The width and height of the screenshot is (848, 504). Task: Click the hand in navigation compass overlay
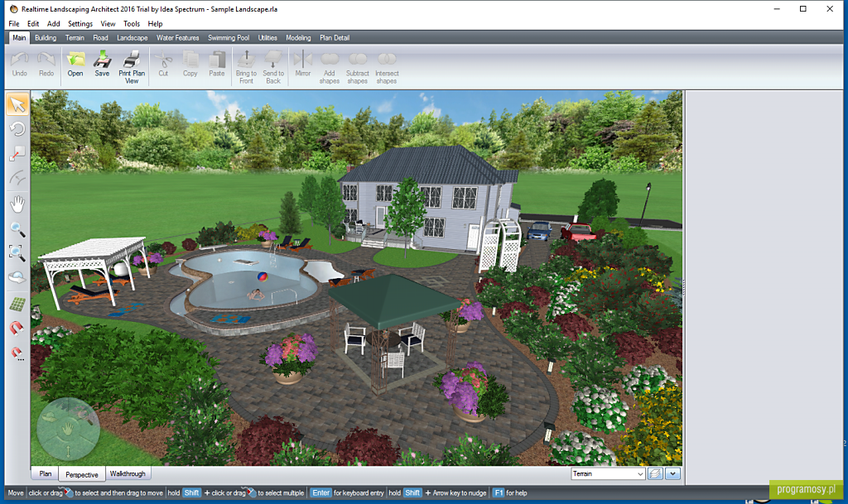click(x=68, y=429)
